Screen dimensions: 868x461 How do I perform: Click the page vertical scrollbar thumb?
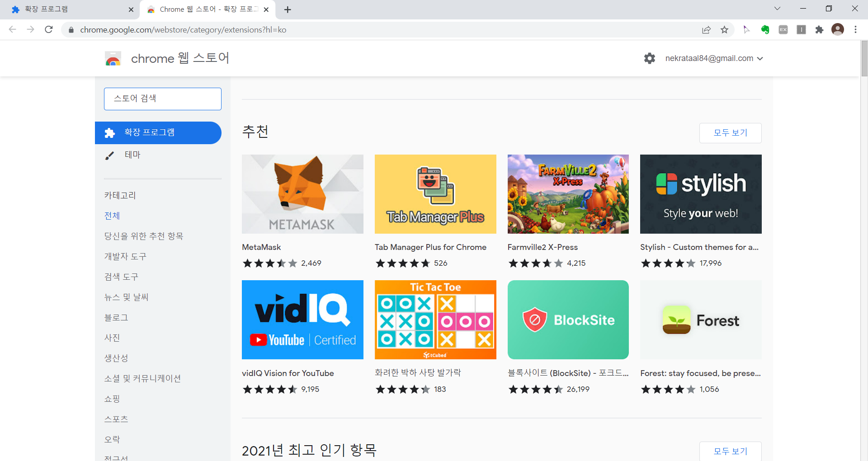tap(864, 59)
